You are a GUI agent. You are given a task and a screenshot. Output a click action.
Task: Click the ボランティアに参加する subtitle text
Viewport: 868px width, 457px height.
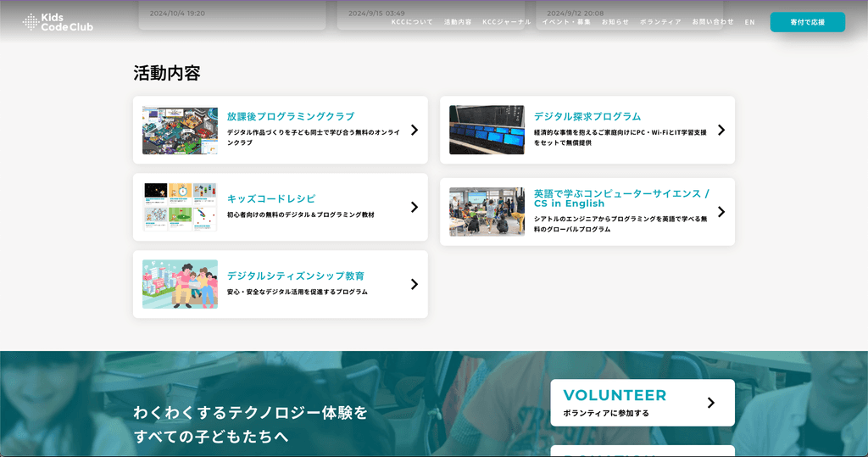[x=606, y=413]
